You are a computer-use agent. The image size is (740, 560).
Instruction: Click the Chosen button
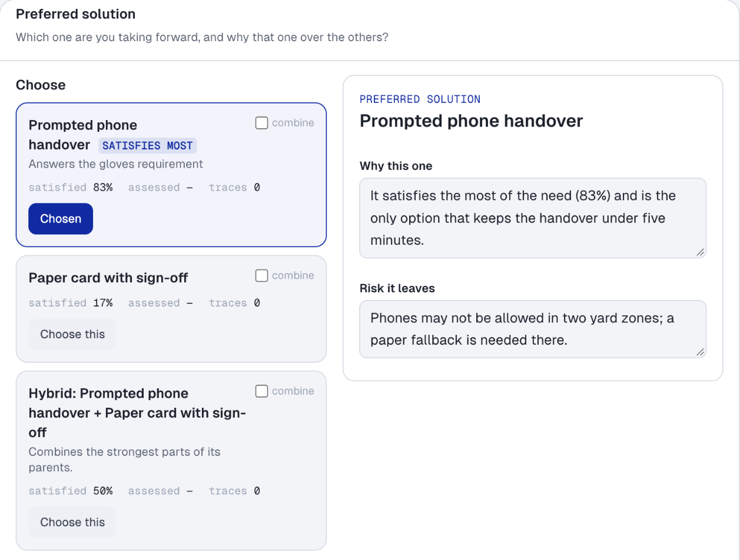(61, 219)
